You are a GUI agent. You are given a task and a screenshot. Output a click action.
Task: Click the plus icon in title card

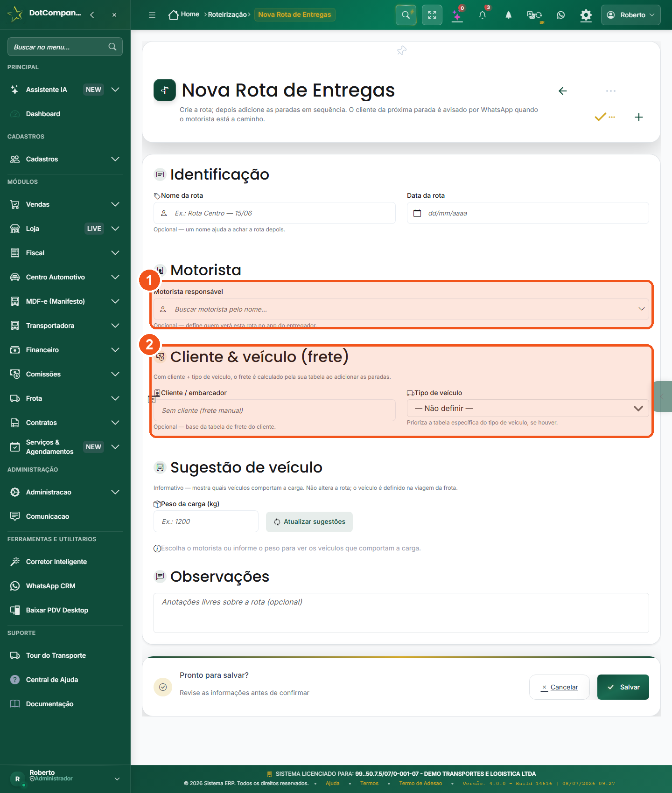click(639, 117)
